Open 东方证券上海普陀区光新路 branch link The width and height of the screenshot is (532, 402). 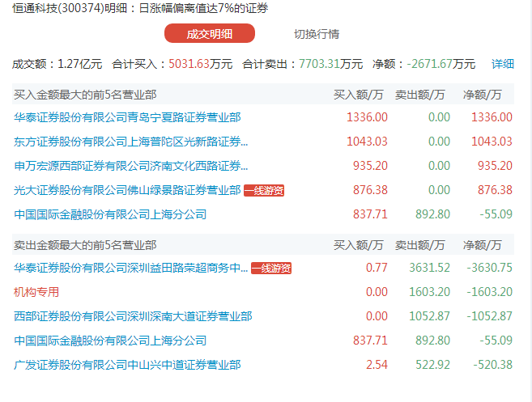click(x=130, y=142)
